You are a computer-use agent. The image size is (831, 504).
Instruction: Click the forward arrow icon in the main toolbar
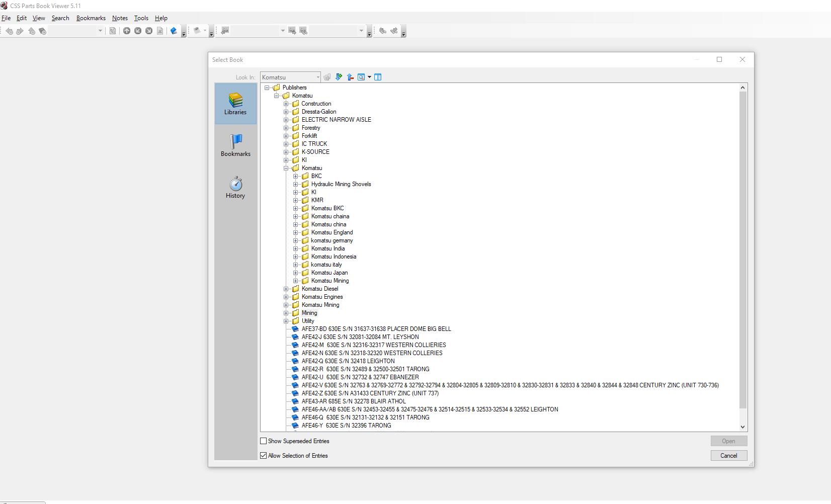(x=20, y=31)
